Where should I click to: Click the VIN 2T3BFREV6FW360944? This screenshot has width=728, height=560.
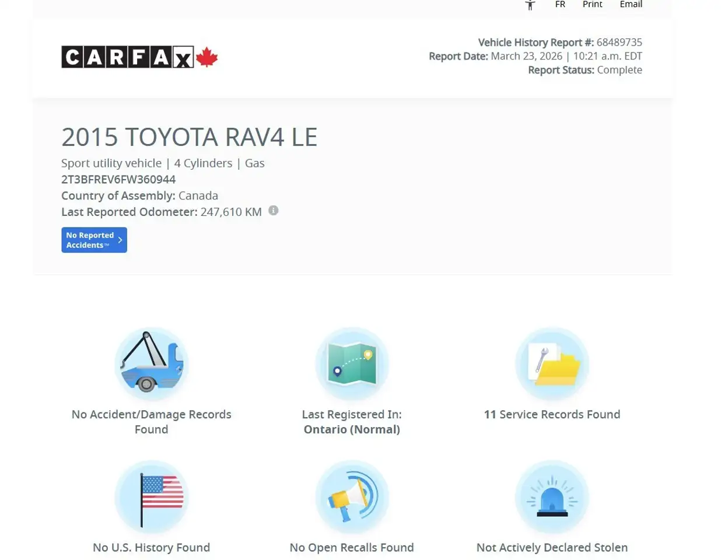click(118, 179)
